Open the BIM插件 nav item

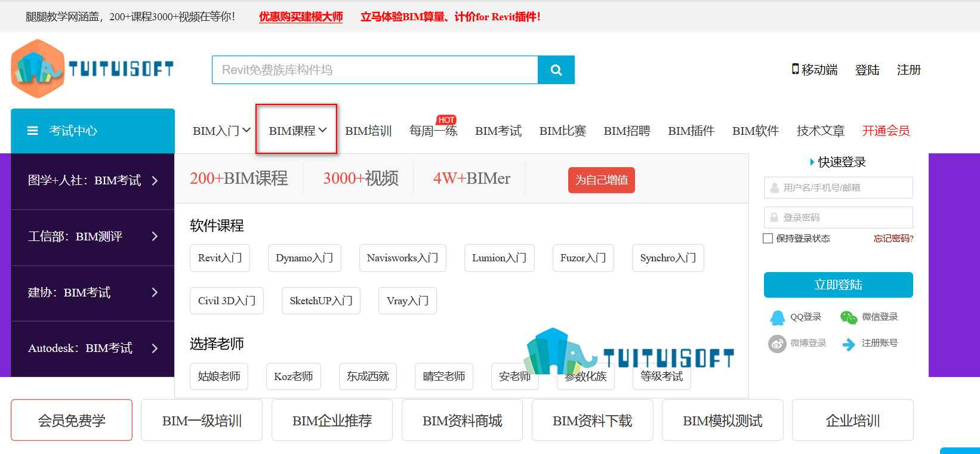click(x=691, y=131)
